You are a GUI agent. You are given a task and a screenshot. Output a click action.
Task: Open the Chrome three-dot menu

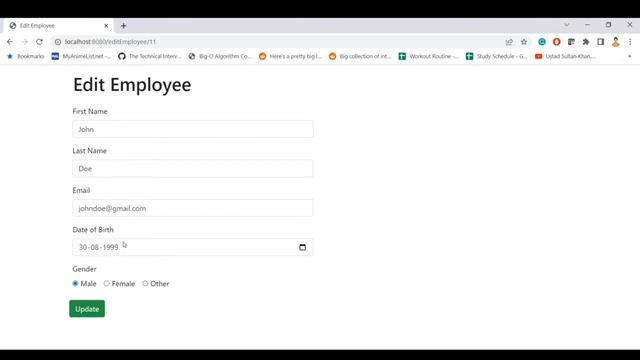click(630, 42)
